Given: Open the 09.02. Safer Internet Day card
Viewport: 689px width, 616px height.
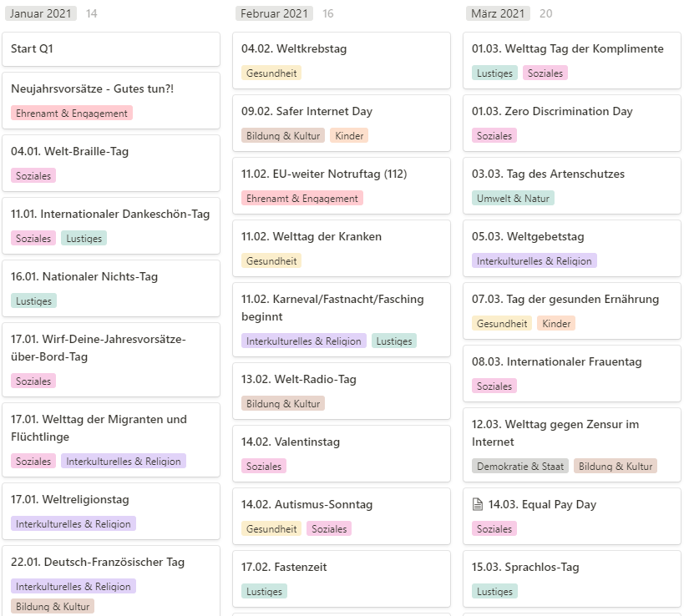Looking at the screenshot, I should coord(342,124).
